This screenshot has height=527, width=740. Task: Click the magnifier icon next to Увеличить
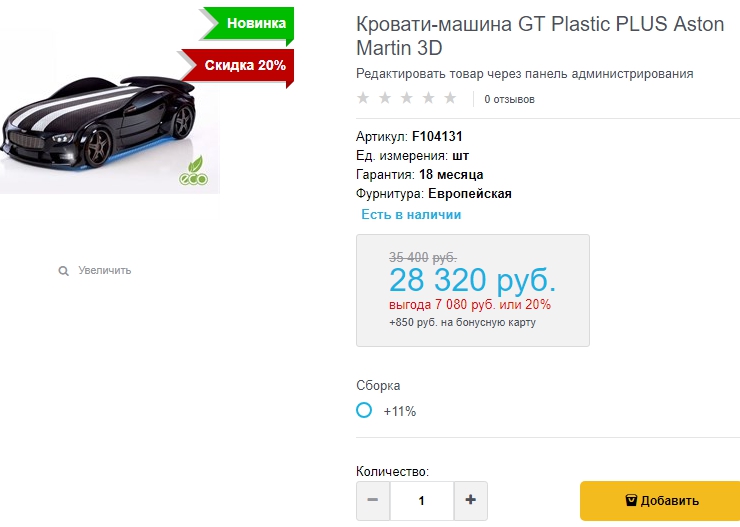click(64, 271)
